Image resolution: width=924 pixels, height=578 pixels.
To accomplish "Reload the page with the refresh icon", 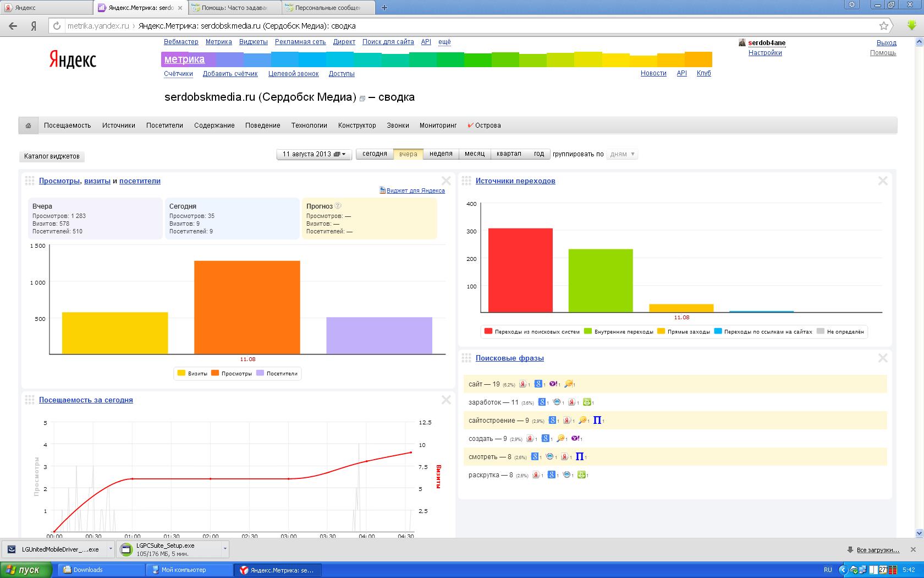I will [x=57, y=26].
